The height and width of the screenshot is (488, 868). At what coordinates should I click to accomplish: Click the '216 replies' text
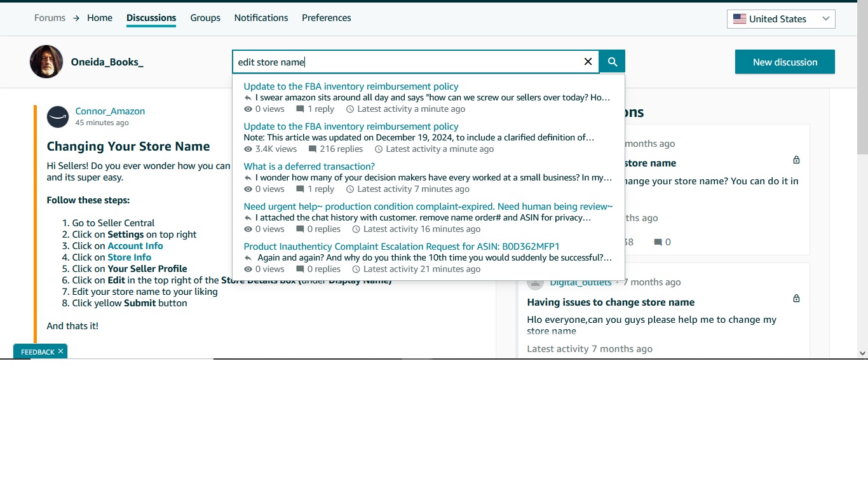[x=341, y=149]
